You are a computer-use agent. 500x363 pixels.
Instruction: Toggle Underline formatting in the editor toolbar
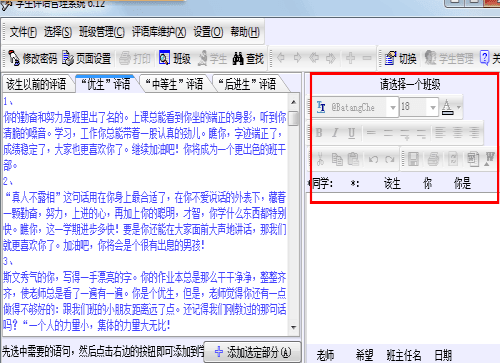click(x=351, y=133)
